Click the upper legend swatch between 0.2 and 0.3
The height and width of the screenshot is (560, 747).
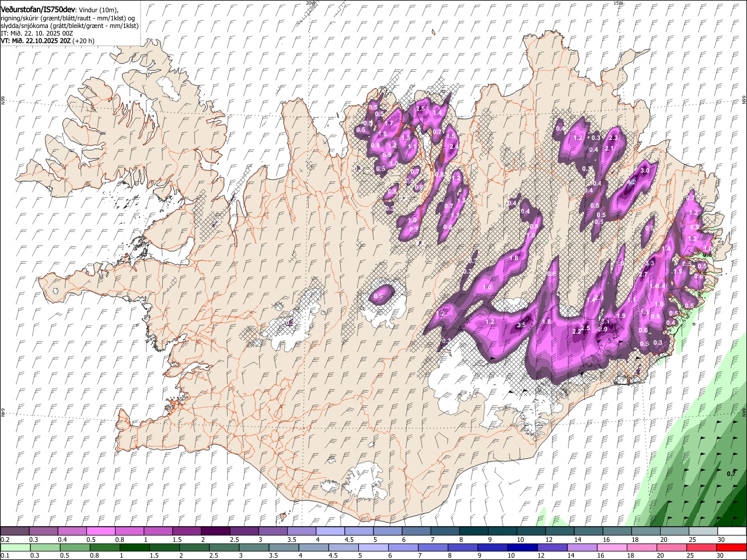click(x=15, y=531)
